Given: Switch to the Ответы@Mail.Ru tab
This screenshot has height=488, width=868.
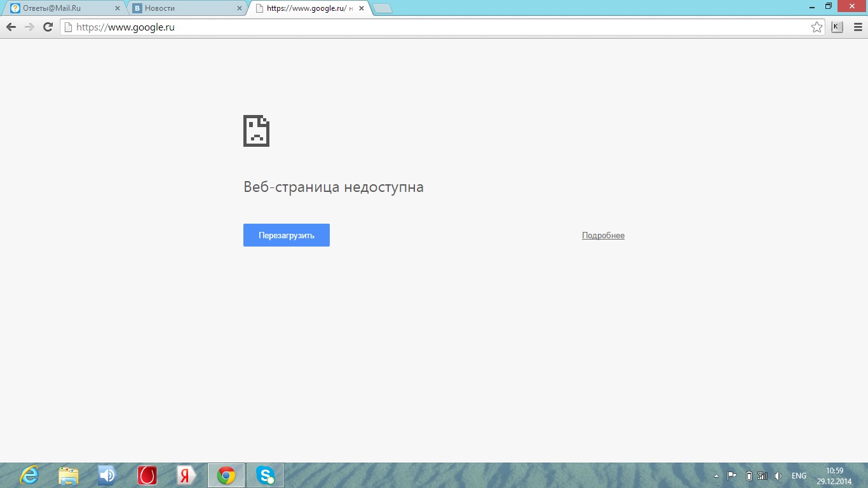Looking at the screenshot, I should pyautogui.click(x=64, y=8).
